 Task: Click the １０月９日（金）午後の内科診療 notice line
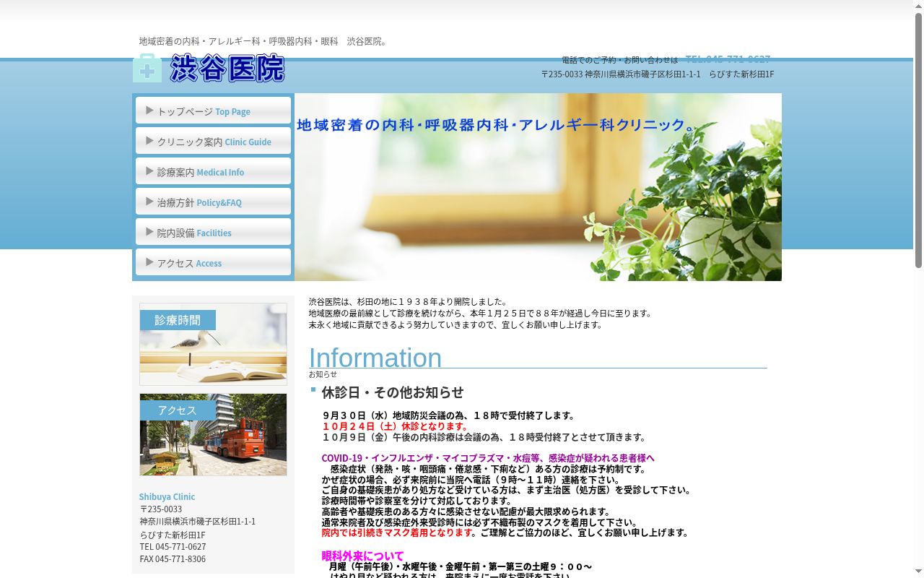[484, 437]
